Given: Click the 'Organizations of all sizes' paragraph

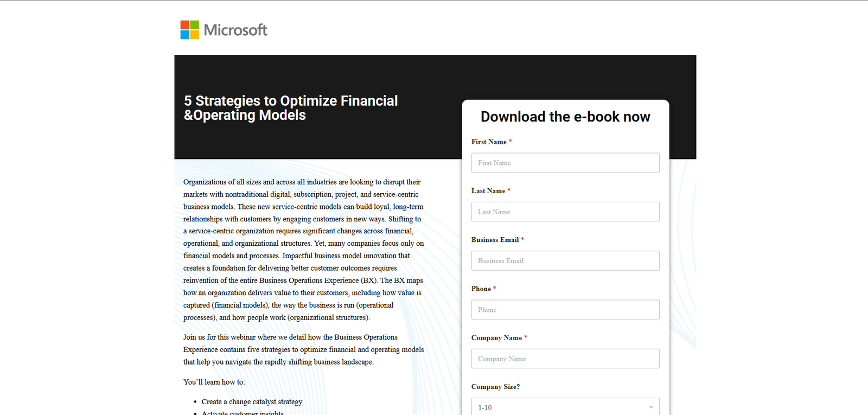Looking at the screenshot, I should pos(304,250).
